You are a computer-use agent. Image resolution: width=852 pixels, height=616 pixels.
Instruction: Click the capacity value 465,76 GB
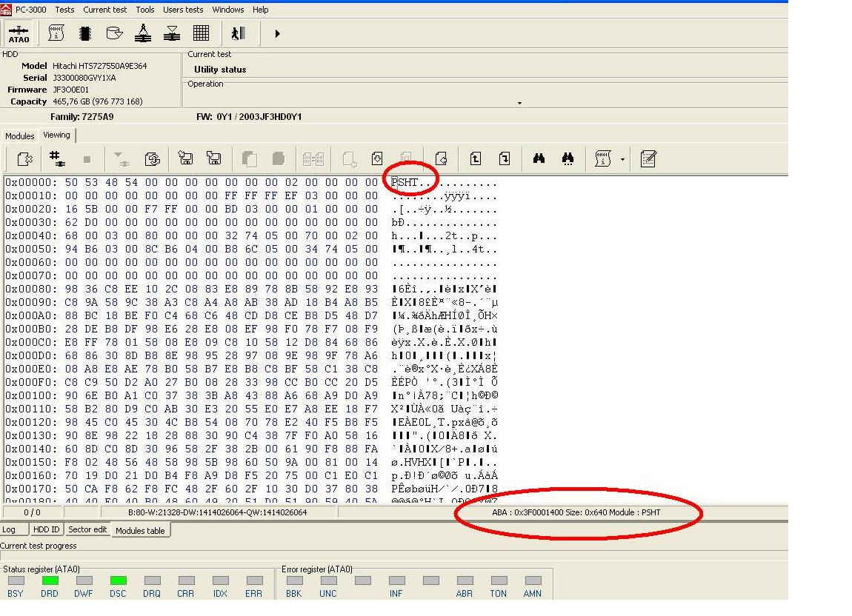97,101
